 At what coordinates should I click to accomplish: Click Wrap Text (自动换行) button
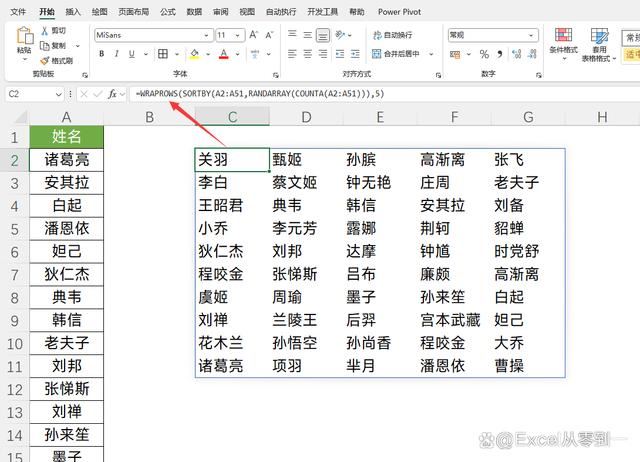pyautogui.click(x=392, y=35)
